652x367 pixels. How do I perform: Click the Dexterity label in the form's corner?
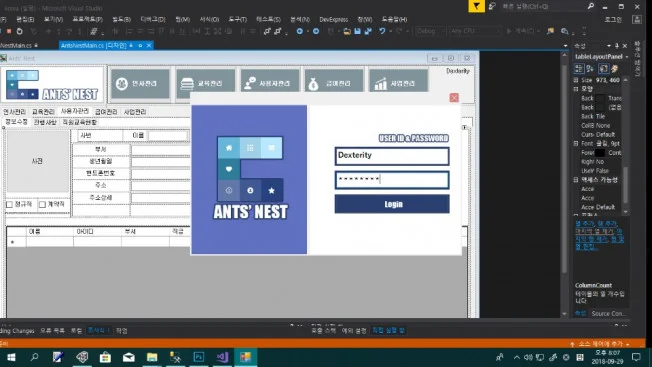458,71
